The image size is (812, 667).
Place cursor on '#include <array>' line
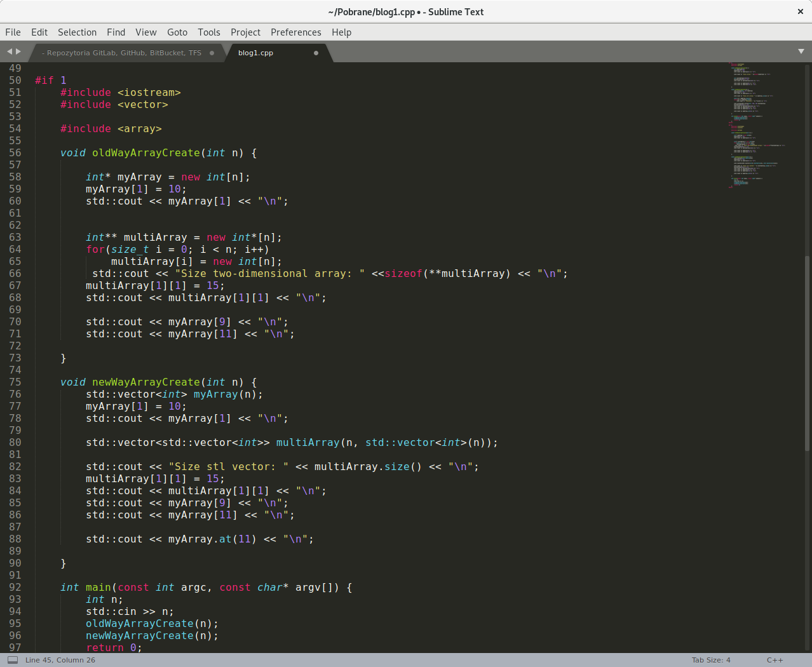point(111,128)
